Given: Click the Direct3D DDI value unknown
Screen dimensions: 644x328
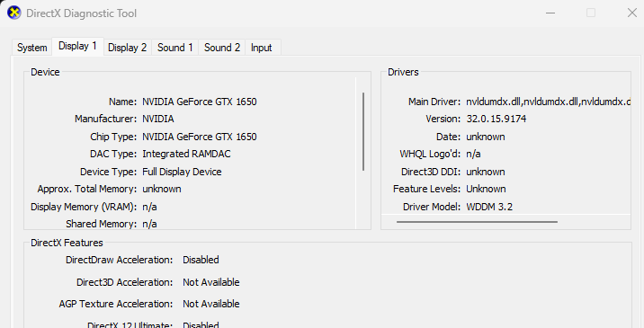Looking at the screenshot, I should 486,172.
